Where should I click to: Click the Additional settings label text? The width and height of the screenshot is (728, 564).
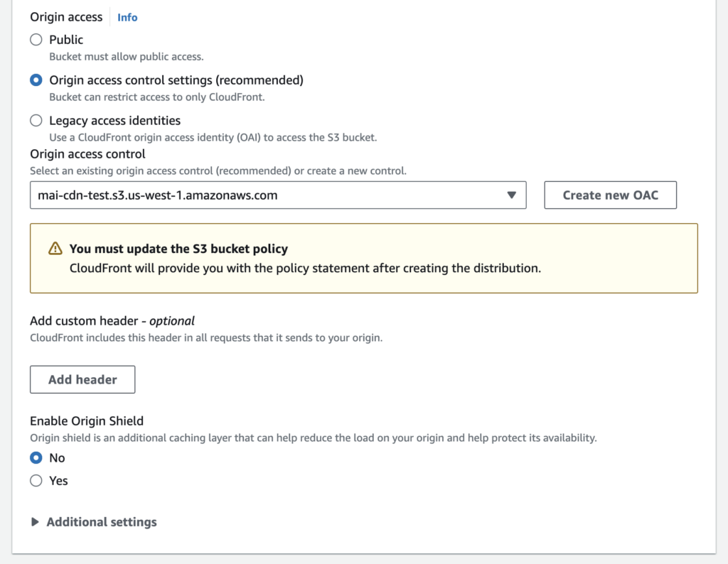pyautogui.click(x=102, y=522)
